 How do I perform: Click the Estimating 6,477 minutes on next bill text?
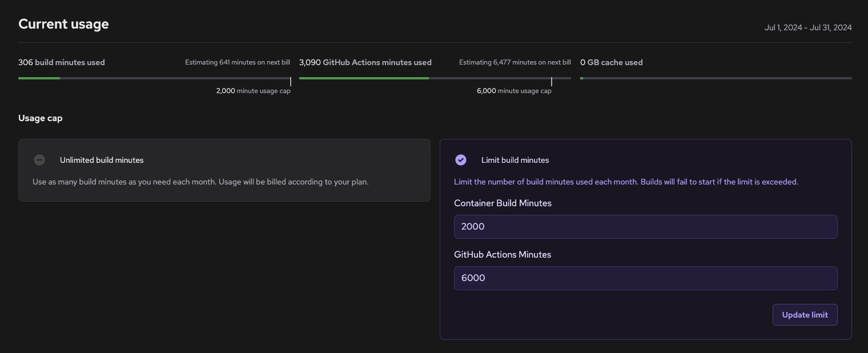click(x=515, y=62)
